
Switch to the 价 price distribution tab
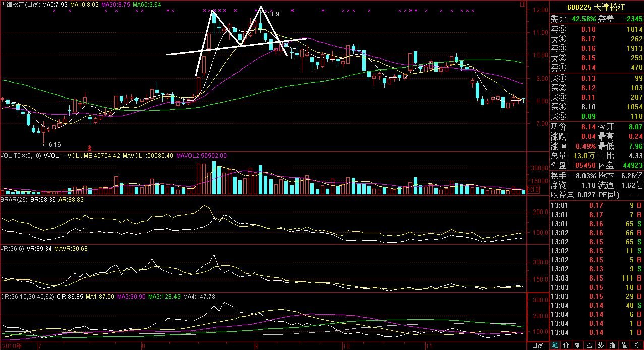tap(567, 345)
